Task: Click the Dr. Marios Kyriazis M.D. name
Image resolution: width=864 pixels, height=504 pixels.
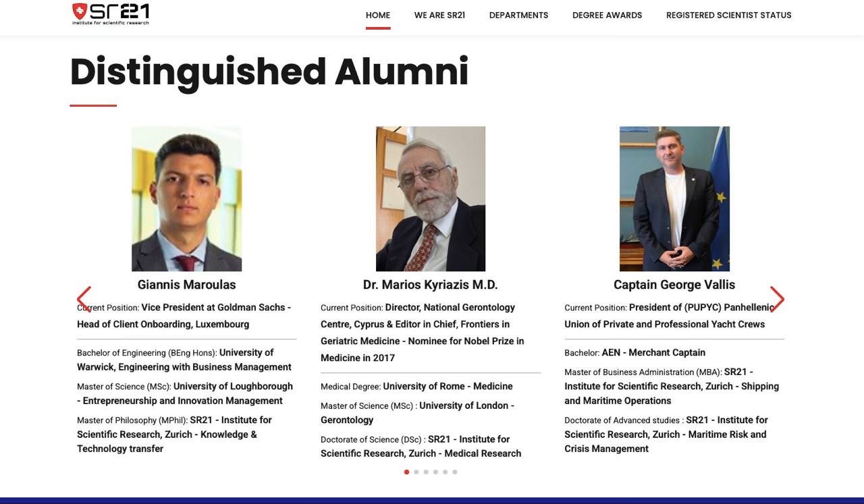Action: (x=430, y=285)
